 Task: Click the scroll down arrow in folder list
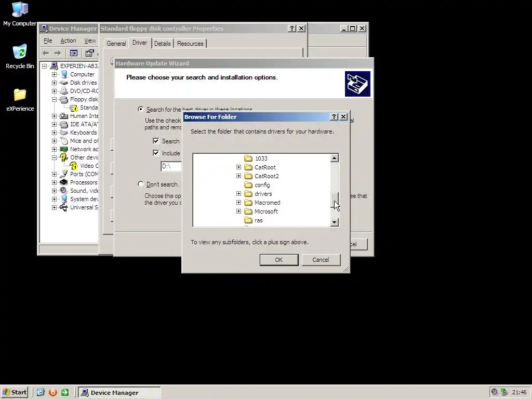pyautogui.click(x=335, y=222)
